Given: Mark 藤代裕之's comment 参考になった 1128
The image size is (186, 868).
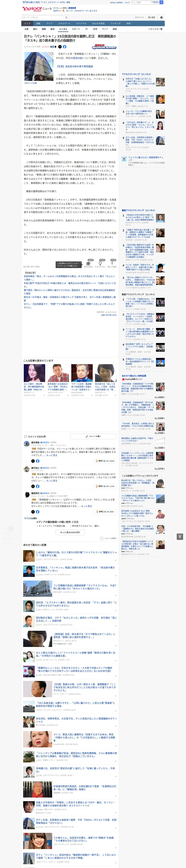Looking at the screenshot, I should 105,486.
